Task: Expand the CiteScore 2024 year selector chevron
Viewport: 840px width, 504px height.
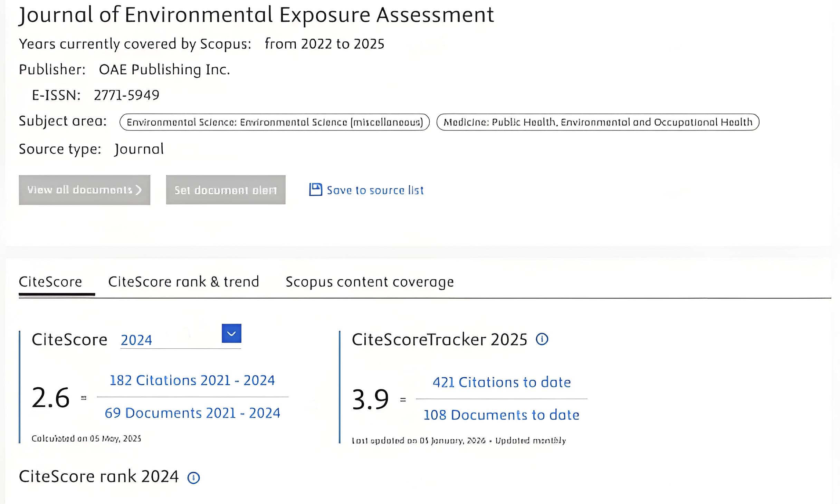Action: pyautogui.click(x=231, y=333)
